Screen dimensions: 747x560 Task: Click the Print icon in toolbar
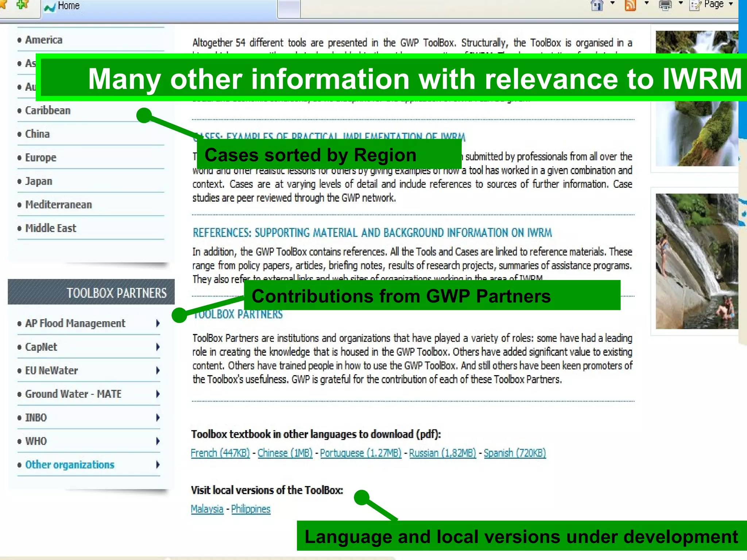click(665, 5)
